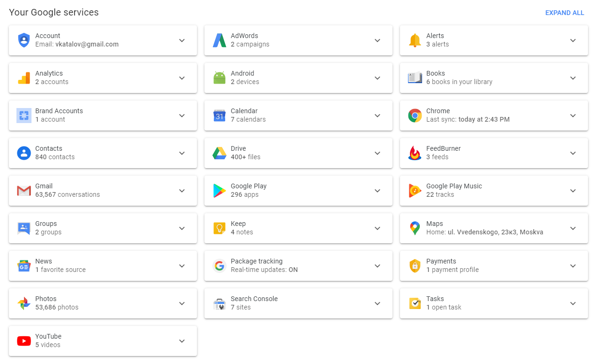Click the Maps pin icon
The image size is (596, 364).
(x=415, y=228)
